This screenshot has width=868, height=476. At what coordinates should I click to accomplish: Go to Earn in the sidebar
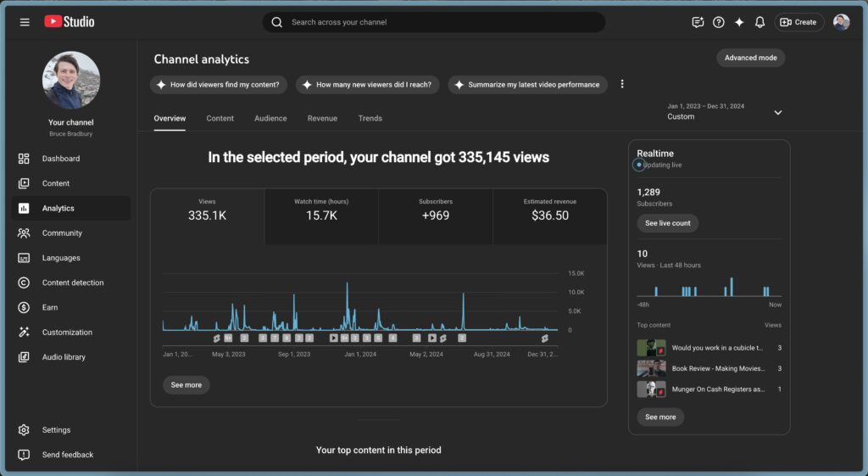click(x=50, y=307)
